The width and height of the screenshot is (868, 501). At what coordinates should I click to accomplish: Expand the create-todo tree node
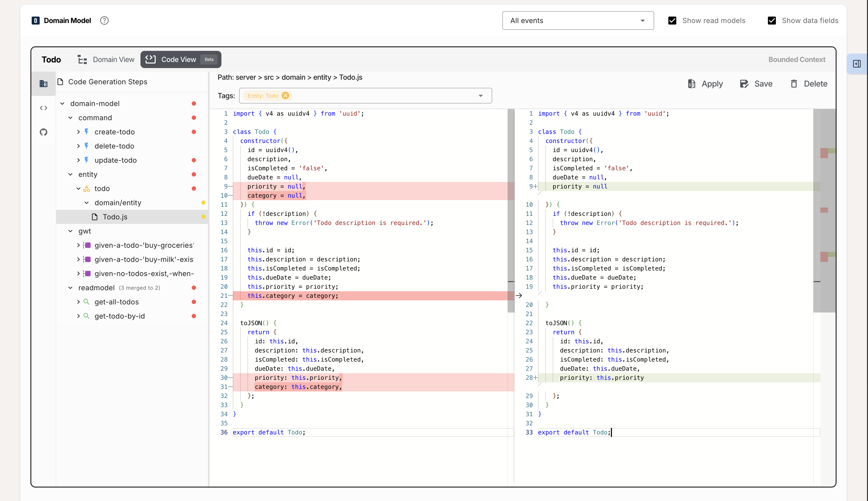click(x=78, y=132)
